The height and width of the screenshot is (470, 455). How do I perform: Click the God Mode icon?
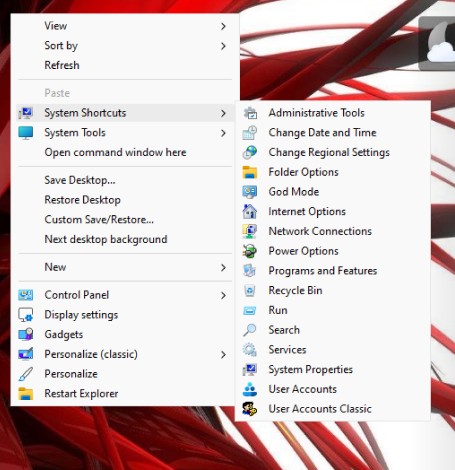pos(250,192)
